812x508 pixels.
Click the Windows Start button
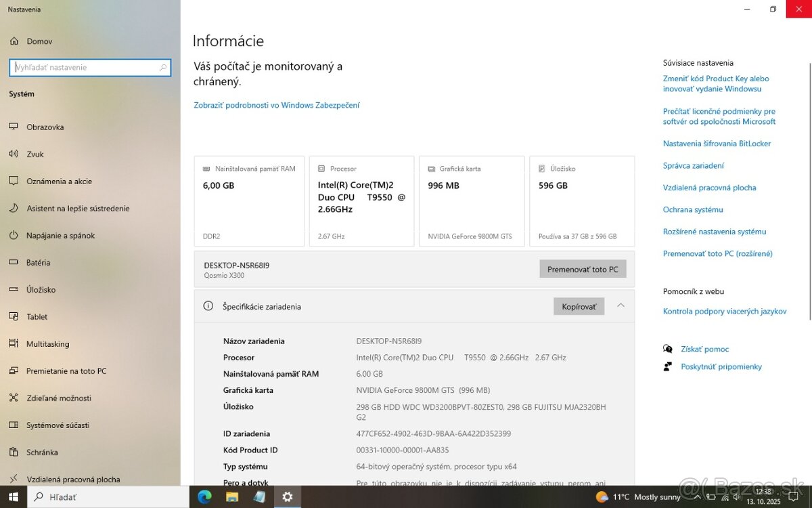point(14,496)
